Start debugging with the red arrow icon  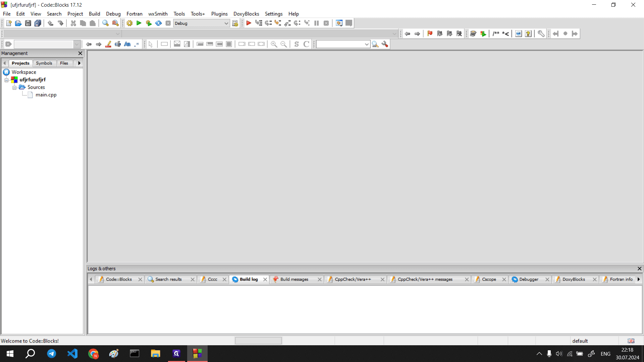click(x=249, y=23)
